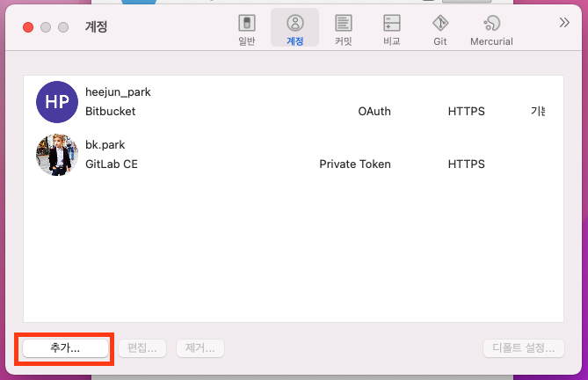Click the 디폴트 설정... button

[x=524, y=348]
